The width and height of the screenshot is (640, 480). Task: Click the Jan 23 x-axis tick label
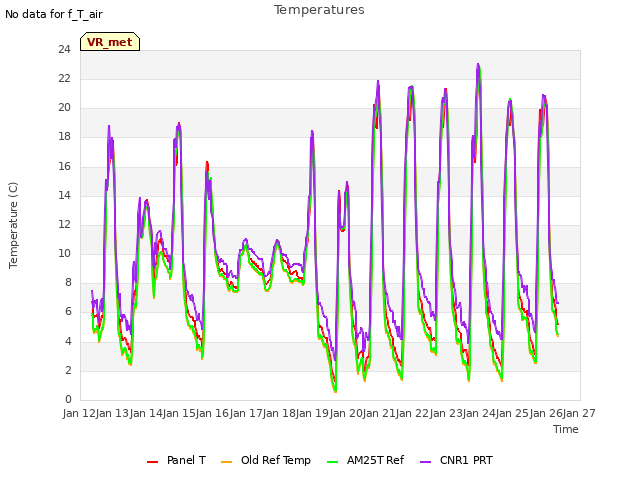(445, 413)
